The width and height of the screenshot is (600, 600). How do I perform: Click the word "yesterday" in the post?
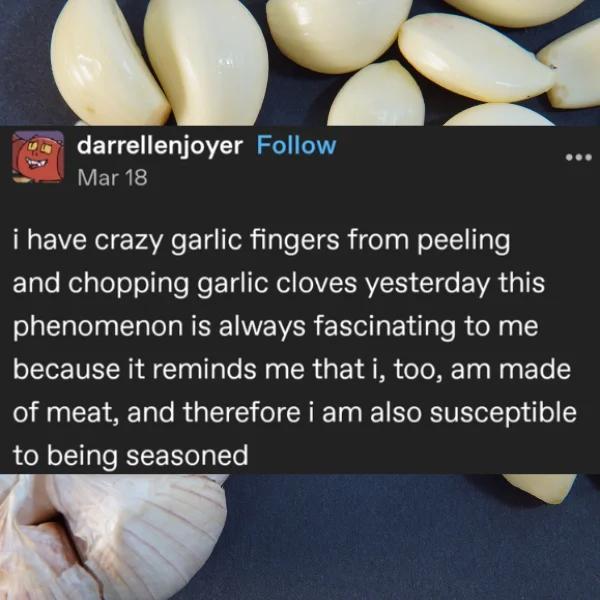tap(427, 284)
